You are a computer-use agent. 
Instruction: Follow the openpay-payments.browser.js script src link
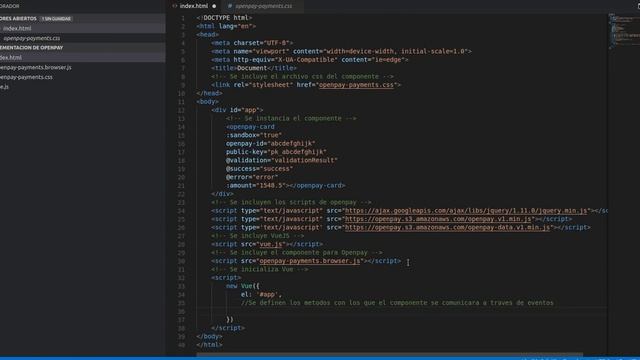310,261
